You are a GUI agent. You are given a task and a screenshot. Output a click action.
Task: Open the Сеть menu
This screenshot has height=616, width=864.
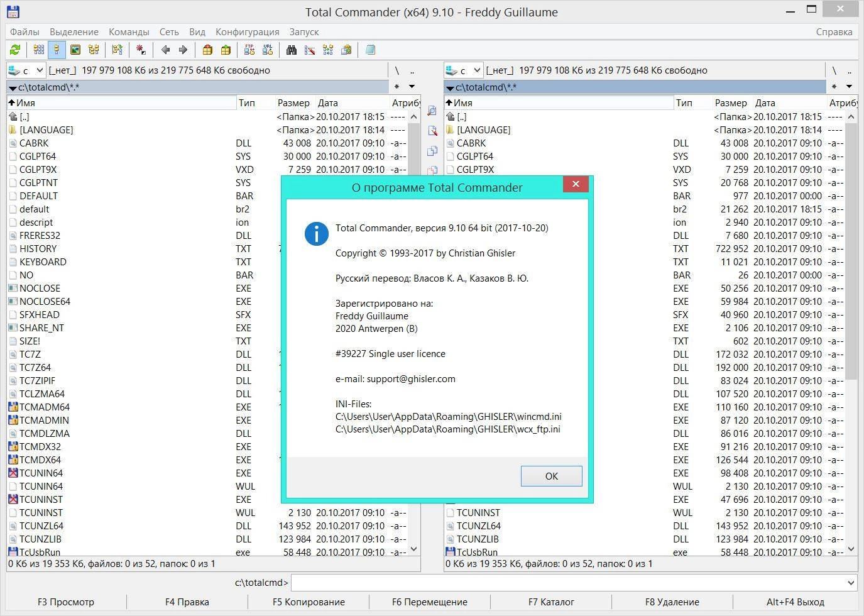[x=169, y=31]
